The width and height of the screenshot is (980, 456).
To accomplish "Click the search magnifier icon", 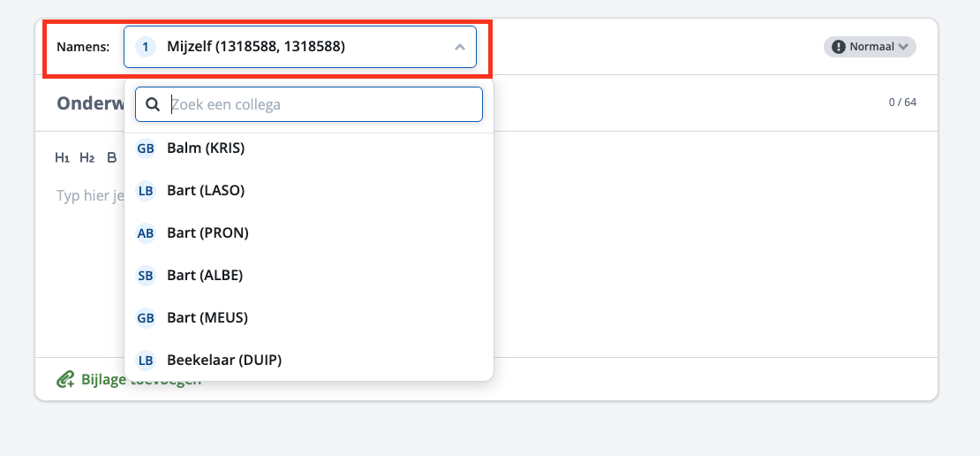I will [153, 104].
